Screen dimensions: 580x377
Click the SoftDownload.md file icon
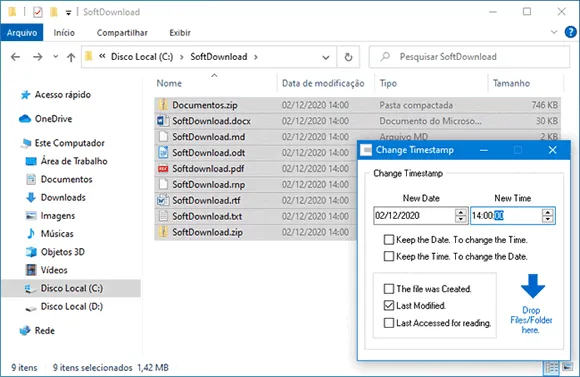click(x=163, y=137)
